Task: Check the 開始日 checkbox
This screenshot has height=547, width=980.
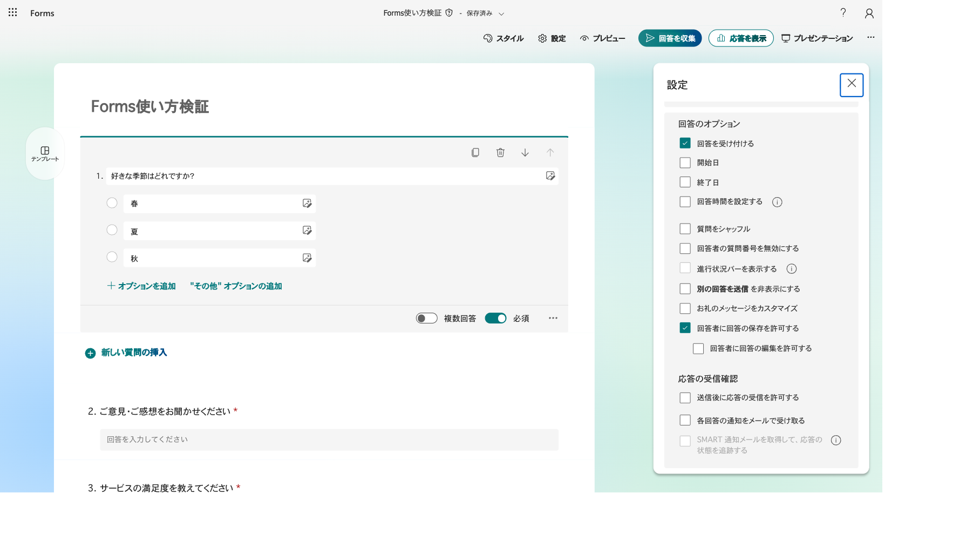Action: coord(685,163)
